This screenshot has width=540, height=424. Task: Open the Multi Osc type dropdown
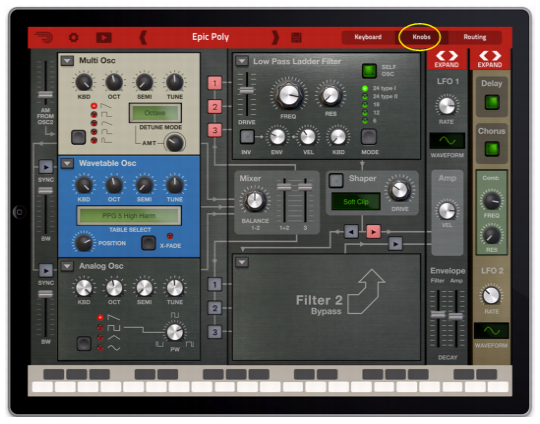coord(67,61)
